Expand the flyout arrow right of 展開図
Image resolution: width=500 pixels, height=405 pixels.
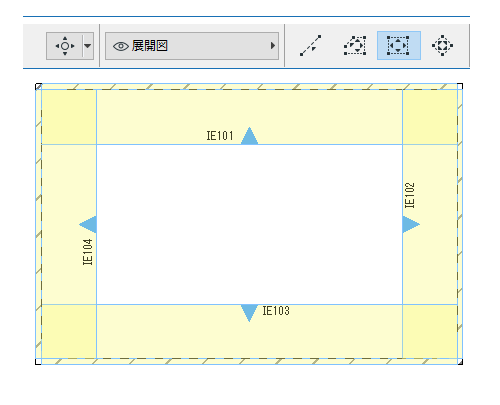click(273, 46)
